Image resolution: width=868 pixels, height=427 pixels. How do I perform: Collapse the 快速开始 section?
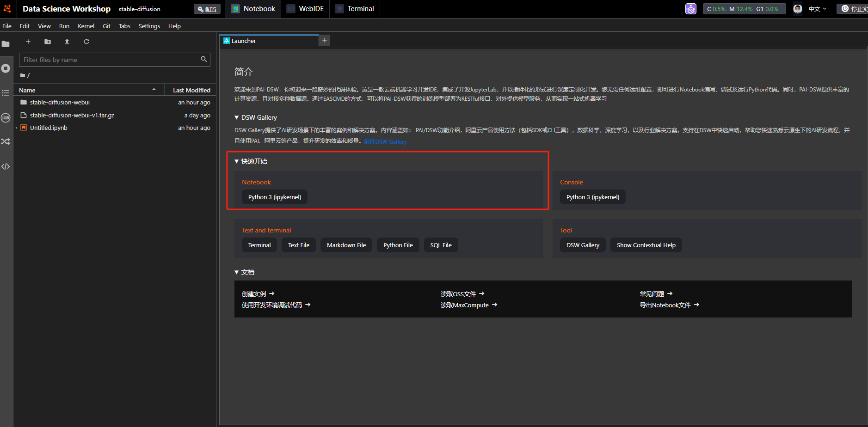(x=237, y=161)
